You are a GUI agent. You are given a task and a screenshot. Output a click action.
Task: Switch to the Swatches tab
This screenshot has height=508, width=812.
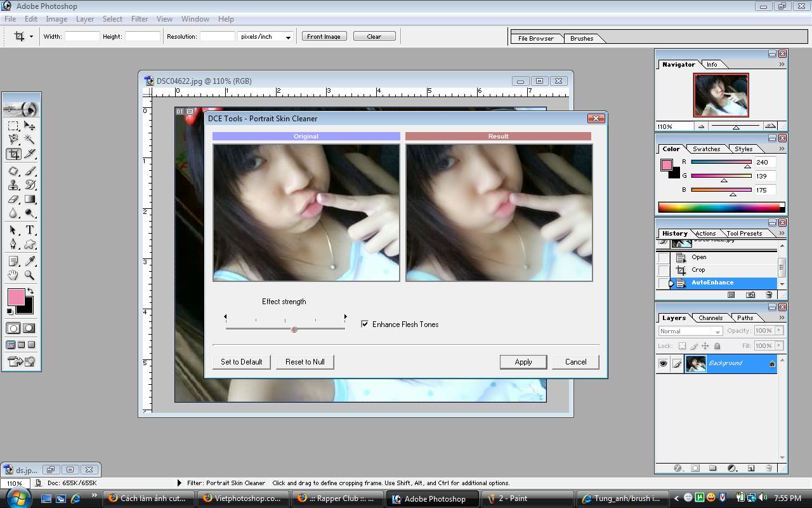(706, 149)
